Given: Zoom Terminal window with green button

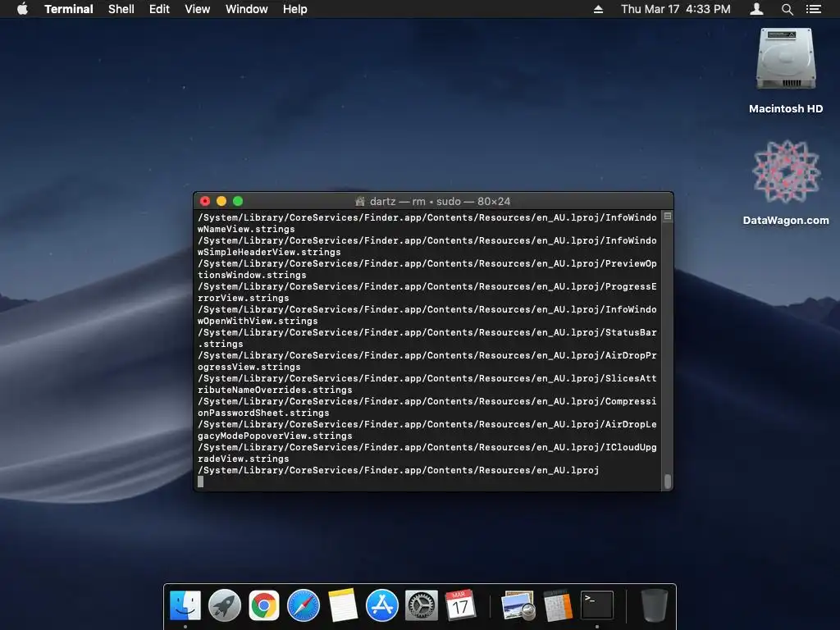Looking at the screenshot, I should 238,201.
